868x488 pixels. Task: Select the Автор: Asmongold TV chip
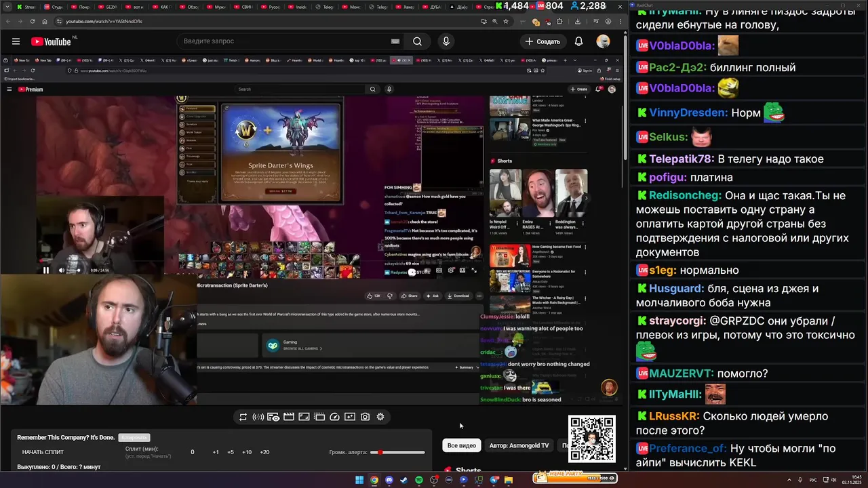[519, 445]
